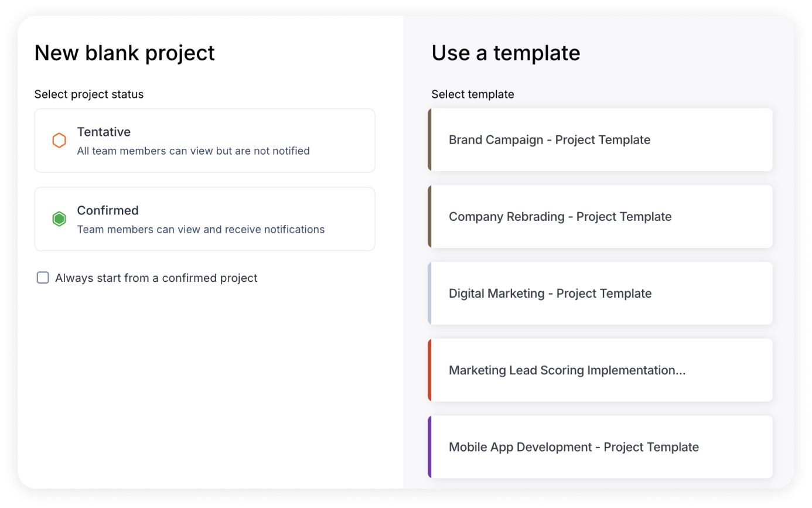Click the orange Tentative hexagon icon
812x508 pixels.
tap(59, 141)
